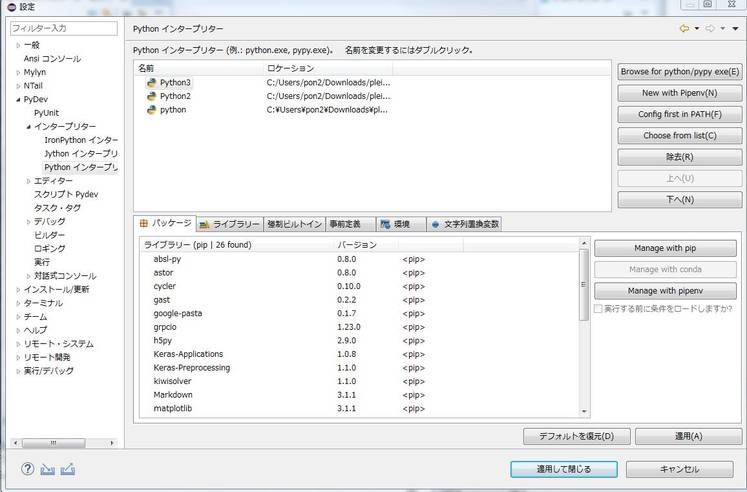Screen dimensions: 747x492
Task: Expand the デバッグ tree node
Action: point(29,221)
